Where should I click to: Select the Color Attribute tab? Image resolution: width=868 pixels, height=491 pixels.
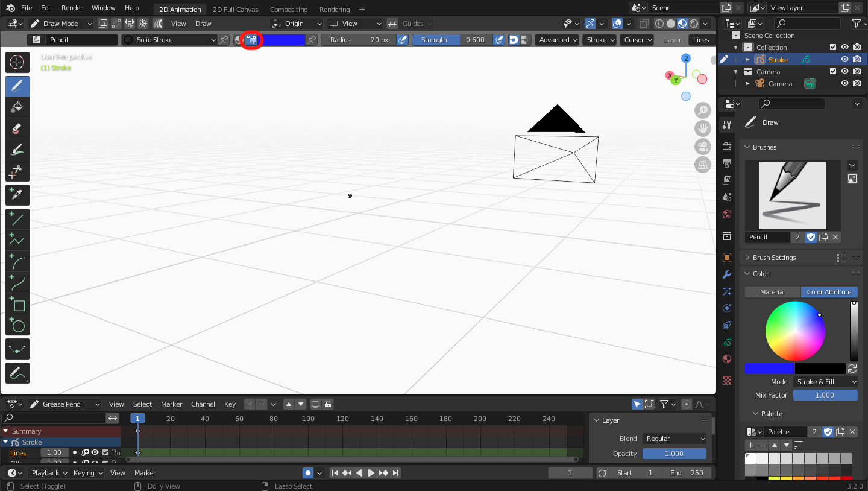829,292
